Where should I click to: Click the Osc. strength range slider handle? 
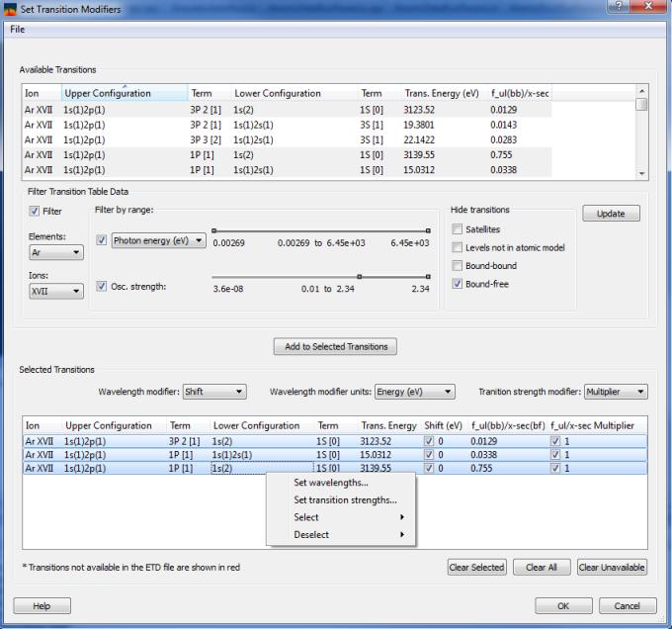click(x=360, y=277)
